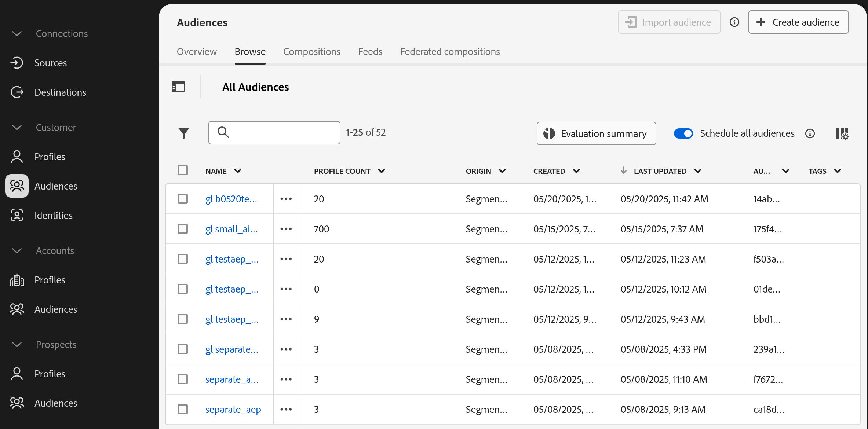Open more actions for gl small_ai row
The image size is (868, 429).
pos(286,229)
